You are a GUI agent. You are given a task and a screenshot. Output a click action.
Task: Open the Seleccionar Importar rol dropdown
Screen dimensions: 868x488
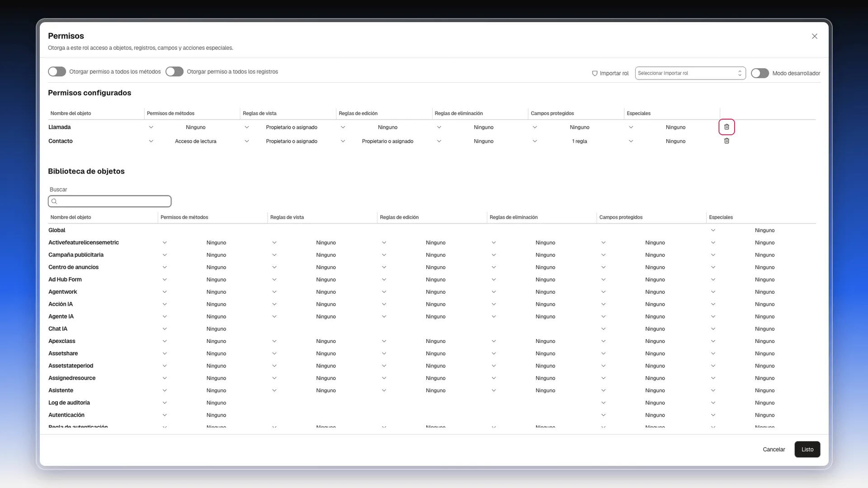tap(690, 73)
